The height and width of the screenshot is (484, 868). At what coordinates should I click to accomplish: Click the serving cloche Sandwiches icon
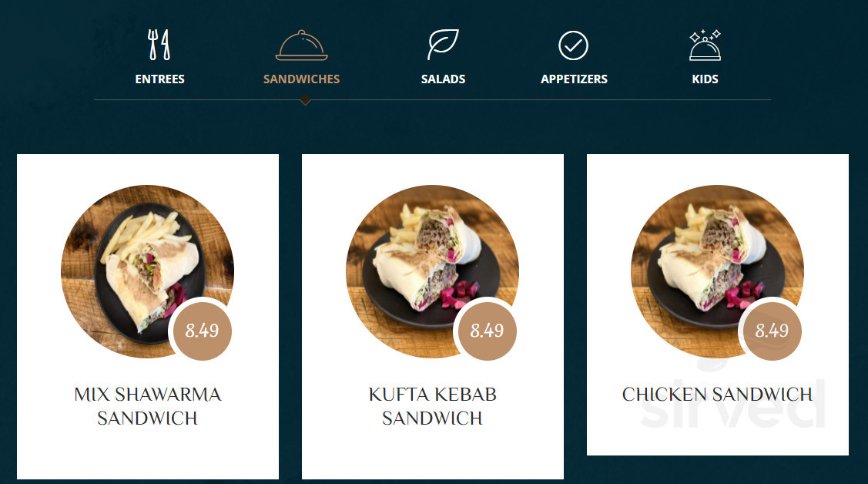tap(302, 45)
